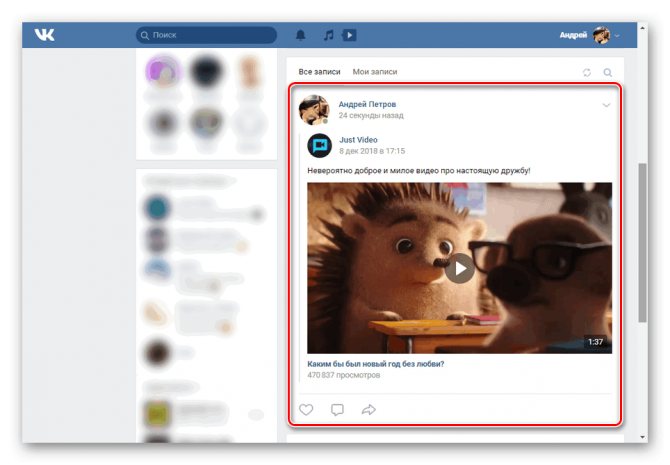Switch to the Все записи tab

click(x=319, y=72)
